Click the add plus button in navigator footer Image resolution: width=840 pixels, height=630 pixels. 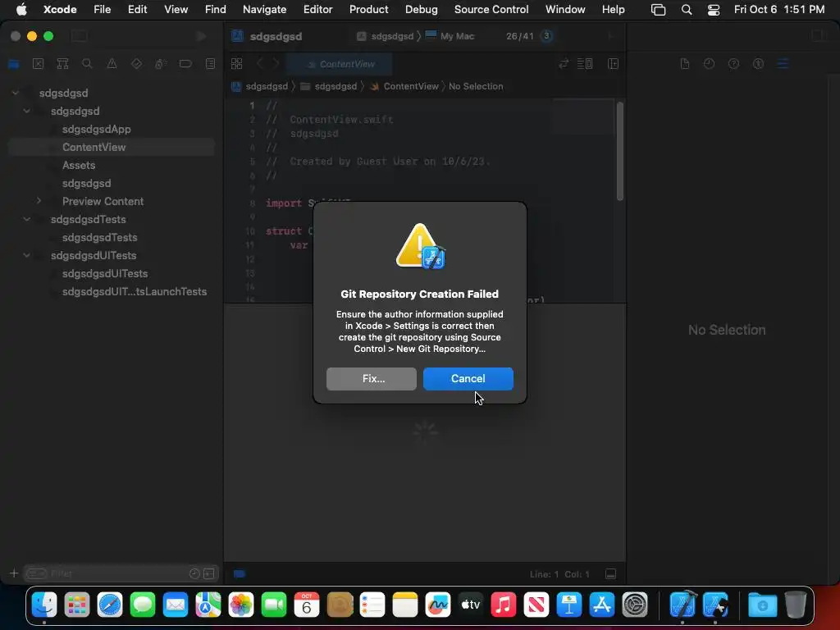(x=14, y=573)
